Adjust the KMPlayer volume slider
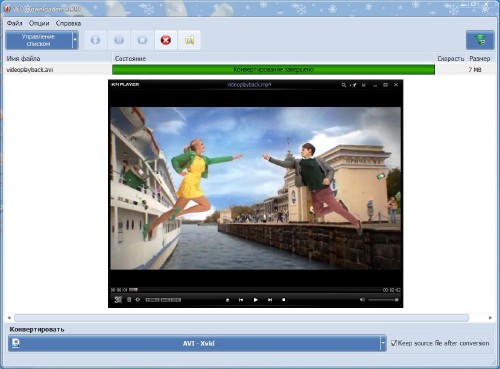 pos(383,300)
